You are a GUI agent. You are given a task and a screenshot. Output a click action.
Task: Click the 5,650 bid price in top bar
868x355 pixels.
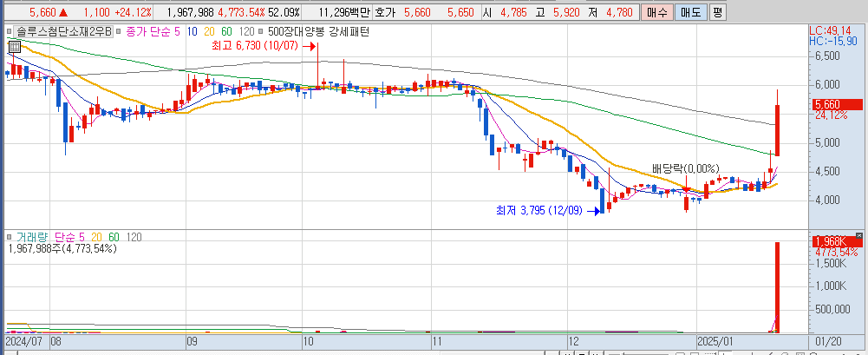coord(460,12)
